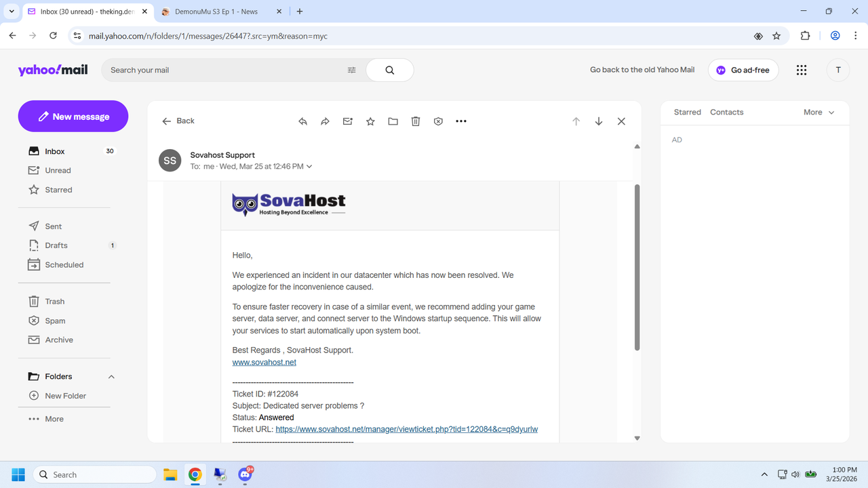868x488 pixels.
Task: Click the Yahoo Mail logo
Action: tap(53, 70)
